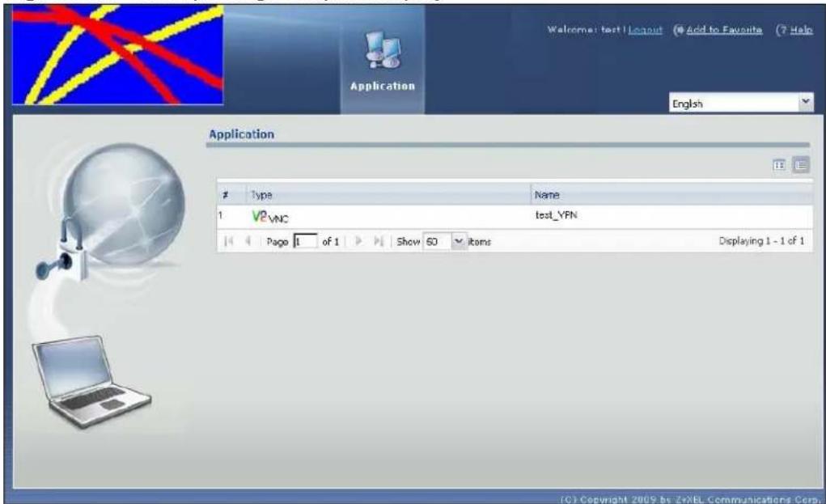Click the VNC application icon
826x504 pixels.
tap(260, 216)
